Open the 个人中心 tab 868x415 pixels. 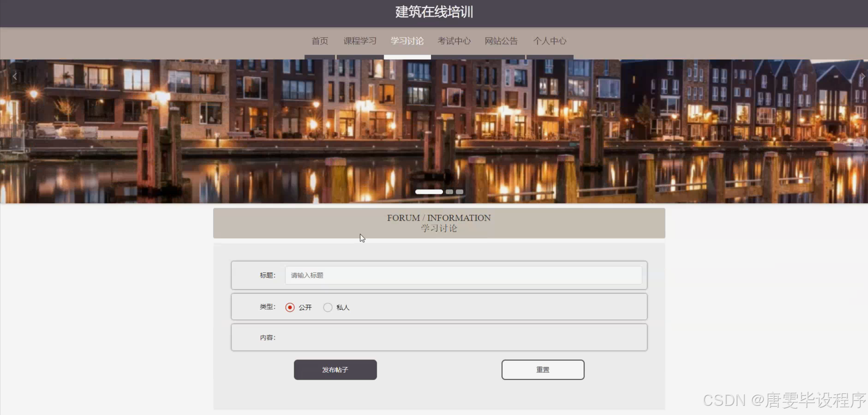[x=550, y=41]
